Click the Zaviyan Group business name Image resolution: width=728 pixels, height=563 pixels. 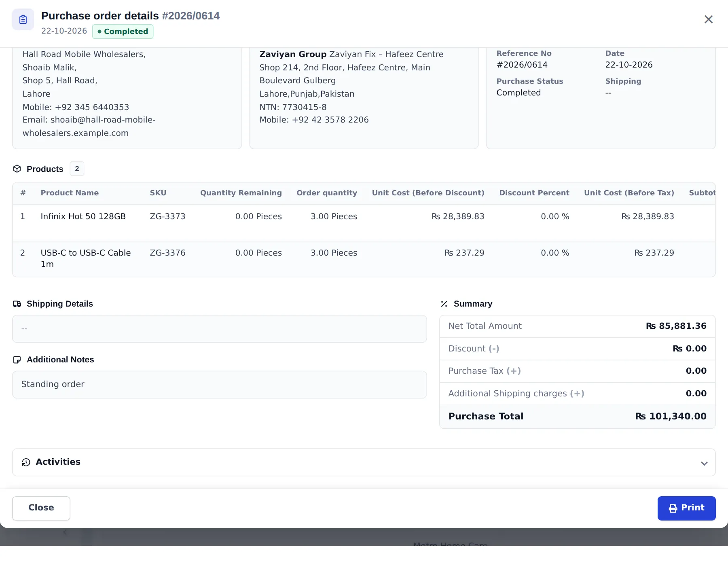[x=293, y=54]
